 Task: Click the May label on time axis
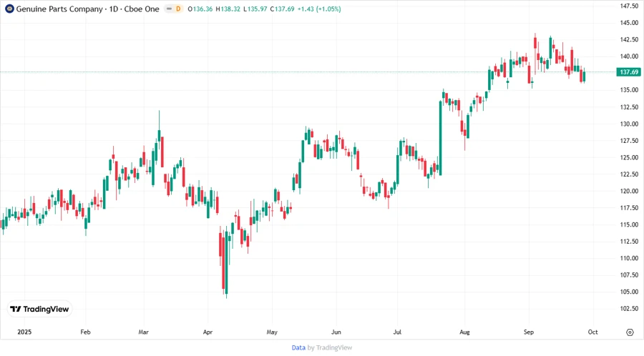click(272, 332)
